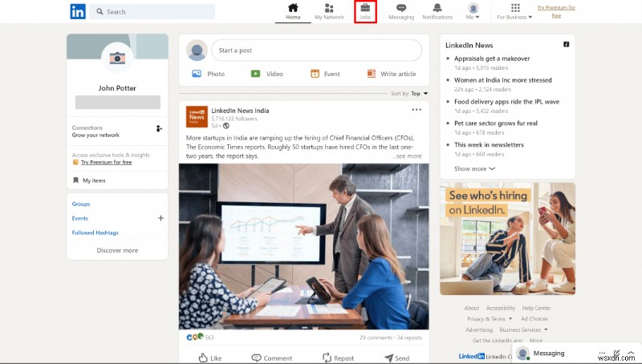Click the LinkedIn News info icon

(x=567, y=44)
